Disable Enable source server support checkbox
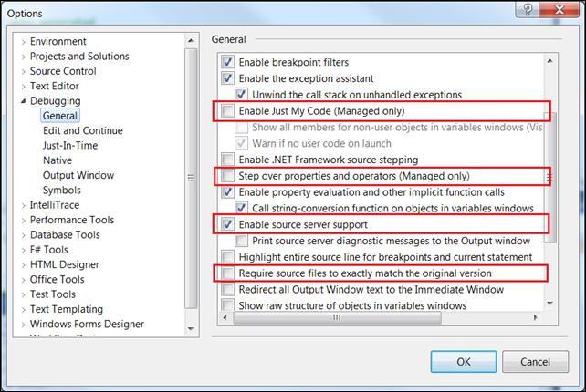The height and width of the screenshot is (392, 586). 227,224
